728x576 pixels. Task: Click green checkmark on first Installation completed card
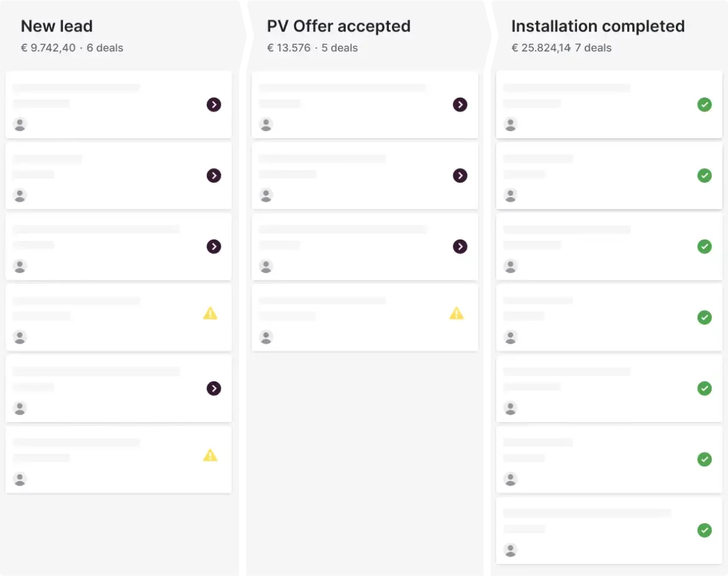[x=704, y=105]
